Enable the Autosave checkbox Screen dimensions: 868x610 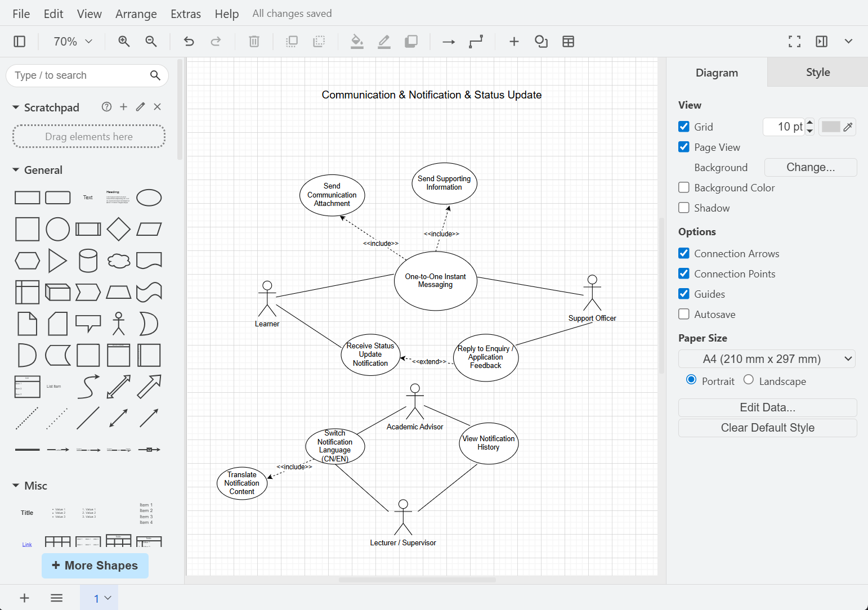click(x=684, y=314)
